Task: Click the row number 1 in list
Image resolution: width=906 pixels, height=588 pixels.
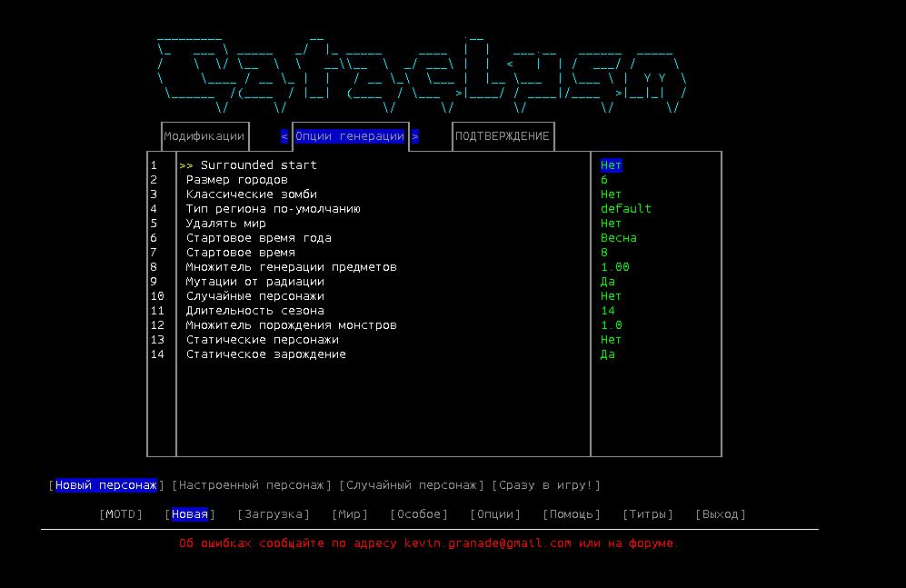Action: click(154, 165)
